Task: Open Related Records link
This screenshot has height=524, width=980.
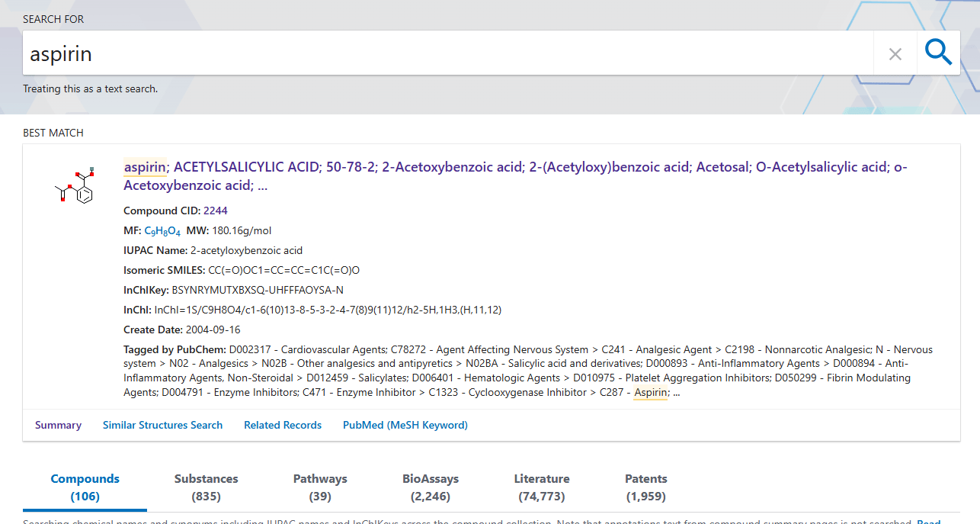Action: tap(283, 425)
